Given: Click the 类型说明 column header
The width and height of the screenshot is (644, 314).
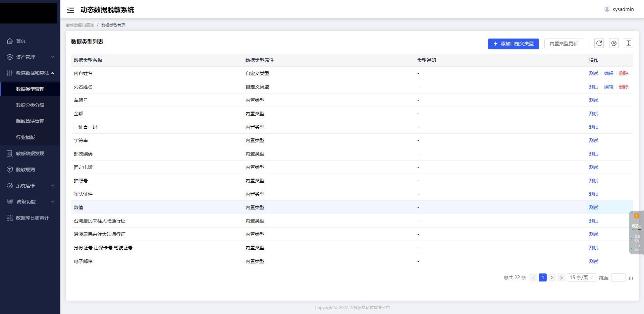Looking at the screenshot, I should pyautogui.click(x=427, y=60).
